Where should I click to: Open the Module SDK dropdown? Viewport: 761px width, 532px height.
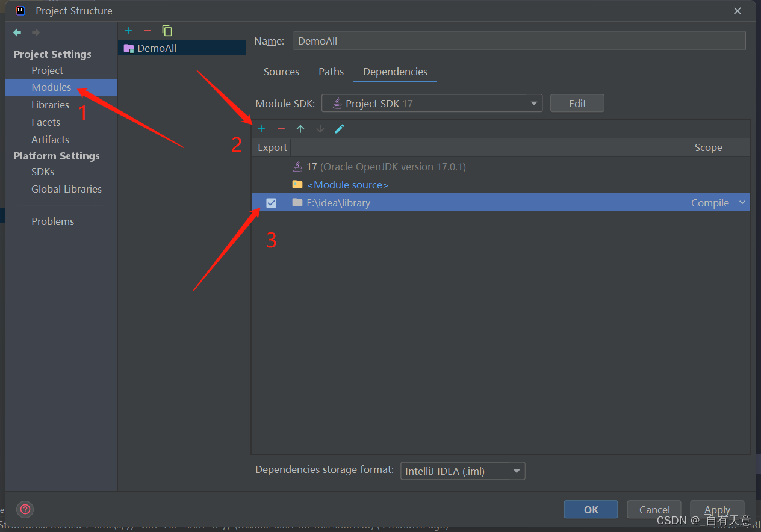[x=432, y=104]
